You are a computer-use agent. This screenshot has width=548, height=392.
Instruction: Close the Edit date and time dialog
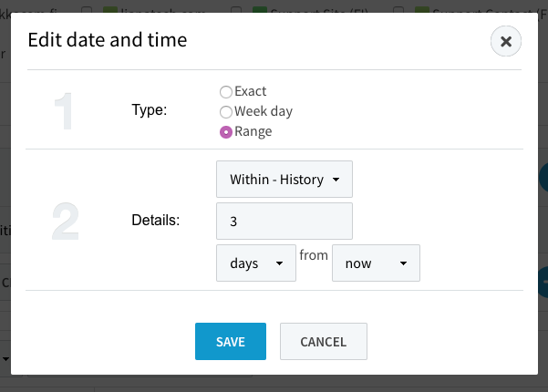click(x=505, y=41)
